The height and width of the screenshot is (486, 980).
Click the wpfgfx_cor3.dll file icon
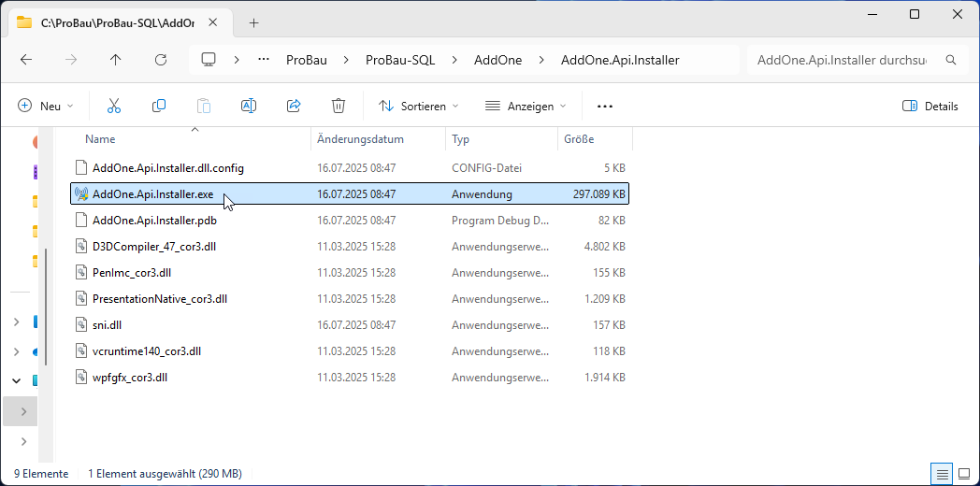pyautogui.click(x=80, y=378)
